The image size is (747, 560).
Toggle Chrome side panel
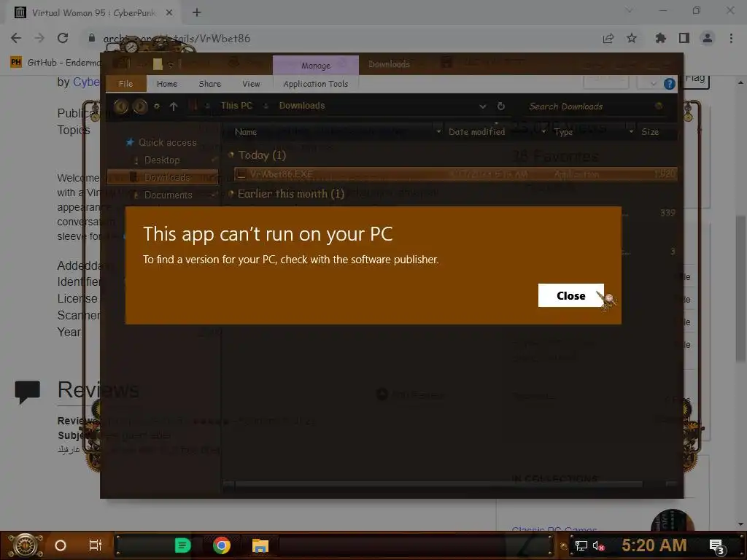(684, 38)
